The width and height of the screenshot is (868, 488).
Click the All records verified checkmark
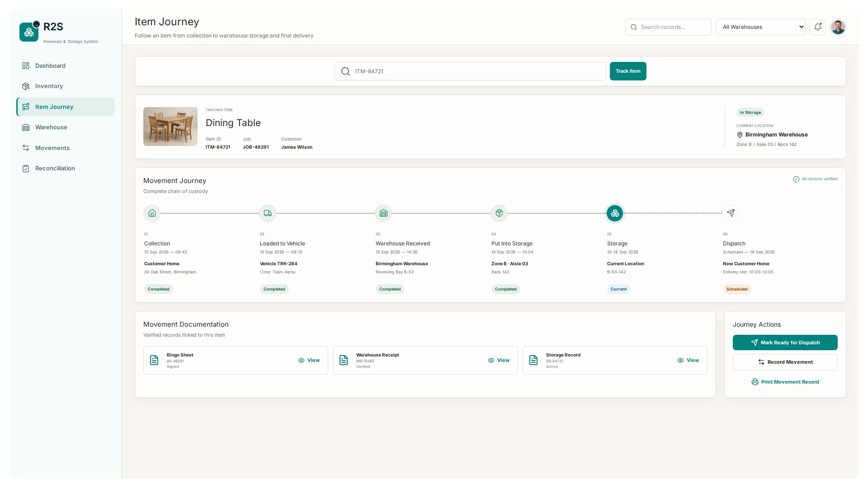796,179
